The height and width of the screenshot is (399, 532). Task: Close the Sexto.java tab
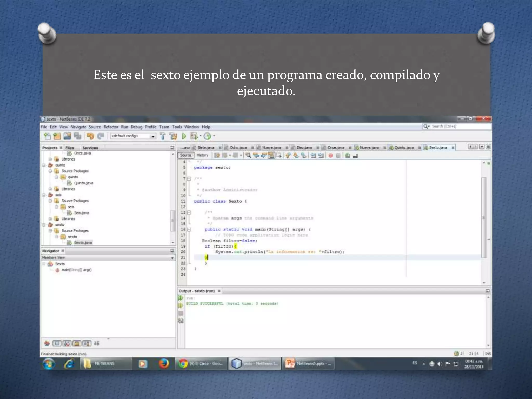coord(453,148)
